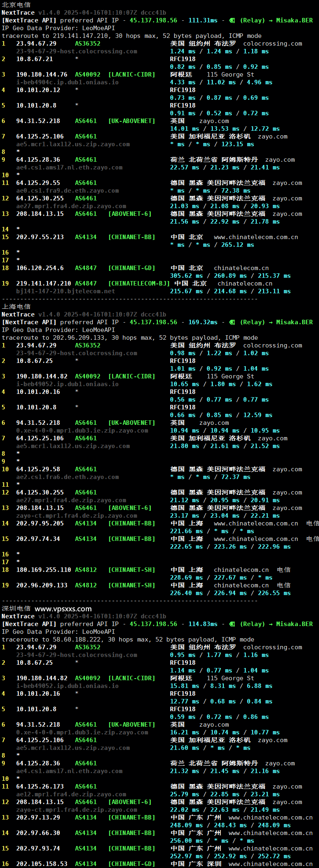Screen dimensions: 319x868
Task: Select the 221.66 ms latency value
Action: point(186,531)
